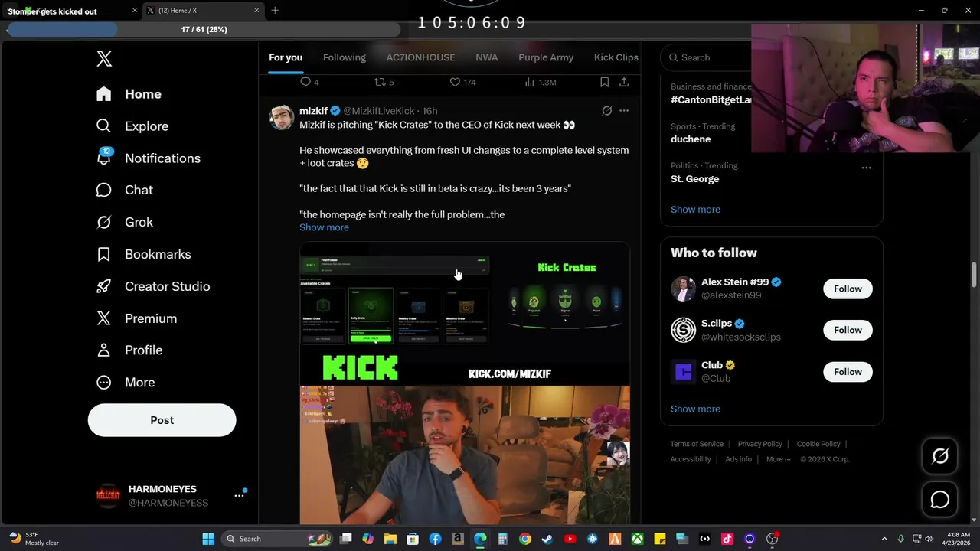Open the mizkif profile avatar
The height and width of the screenshot is (551, 980).
(x=282, y=118)
